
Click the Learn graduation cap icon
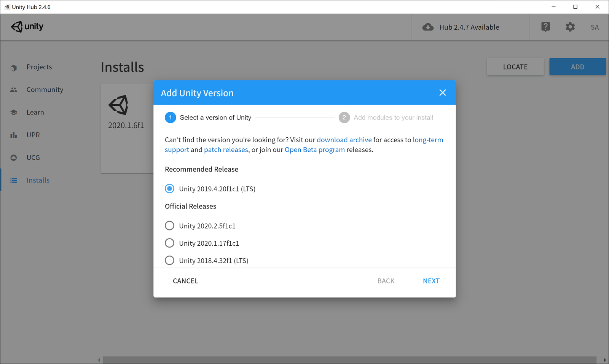(x=14, y=113)
